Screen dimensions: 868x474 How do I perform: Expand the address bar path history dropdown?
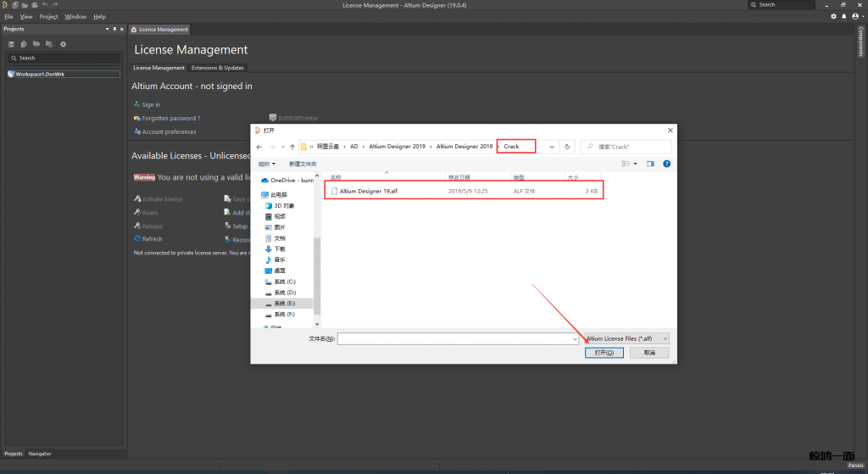(552, 147)
